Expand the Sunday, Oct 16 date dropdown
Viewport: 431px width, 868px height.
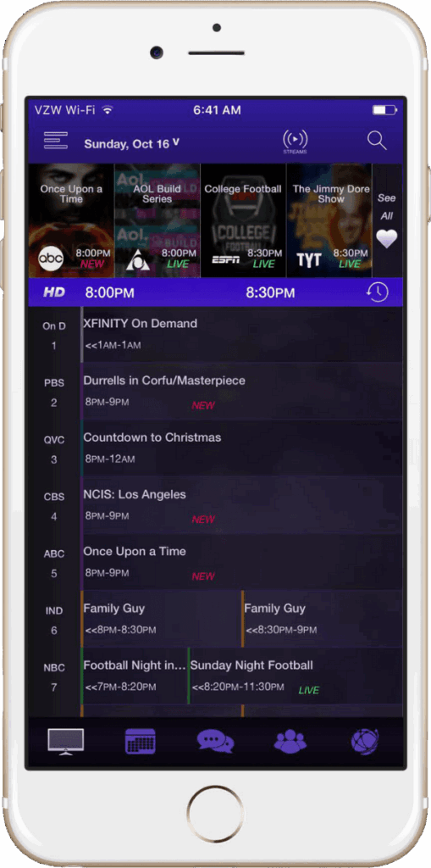132,144
